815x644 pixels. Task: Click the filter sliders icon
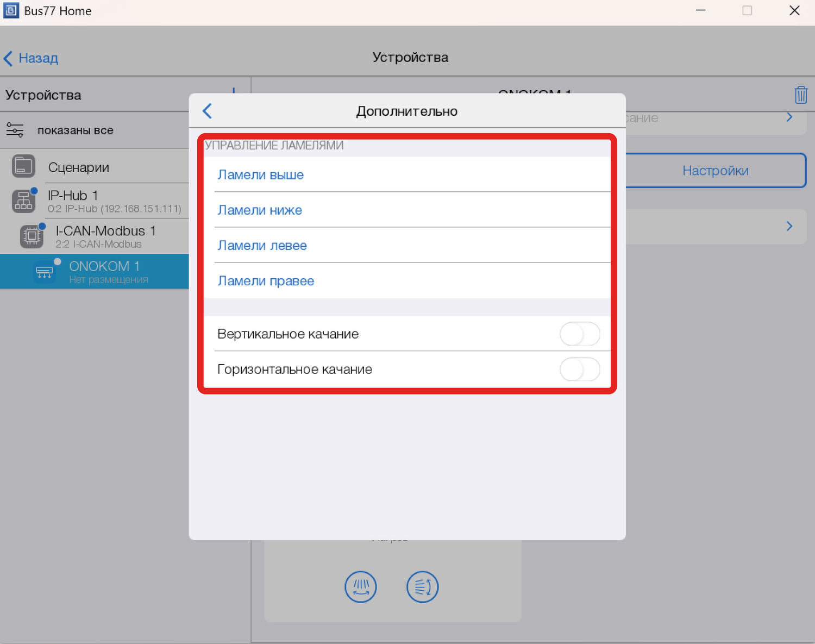click(x=15, y=130)
